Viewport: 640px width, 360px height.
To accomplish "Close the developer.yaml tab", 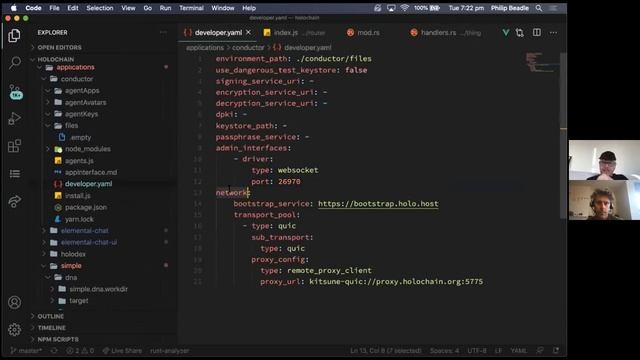I will click(x=249, y=32).
